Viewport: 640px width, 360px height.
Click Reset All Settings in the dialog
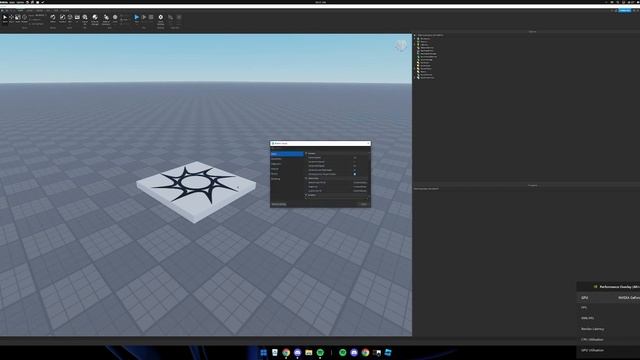click(x=279, y=204)
